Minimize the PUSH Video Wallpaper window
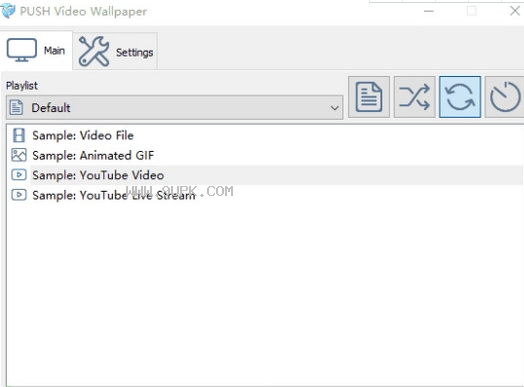The width and height of the screenshot is (524, 387). pos(429,11)
